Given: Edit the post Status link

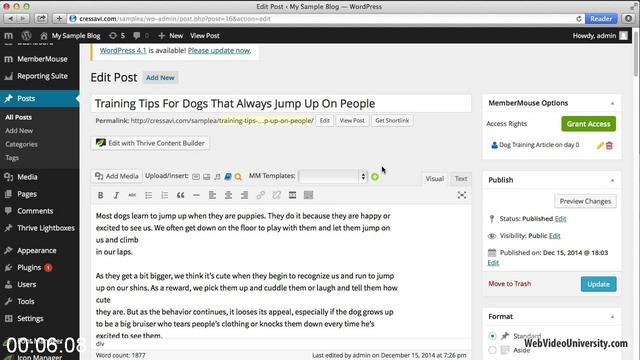Looking at the screenshot, I should (560, 219).
